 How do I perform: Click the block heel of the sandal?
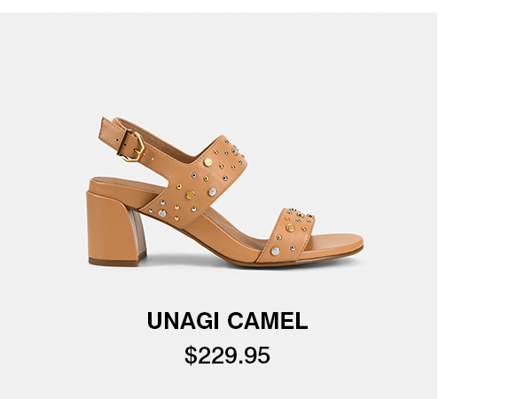(x=115, y=229)
